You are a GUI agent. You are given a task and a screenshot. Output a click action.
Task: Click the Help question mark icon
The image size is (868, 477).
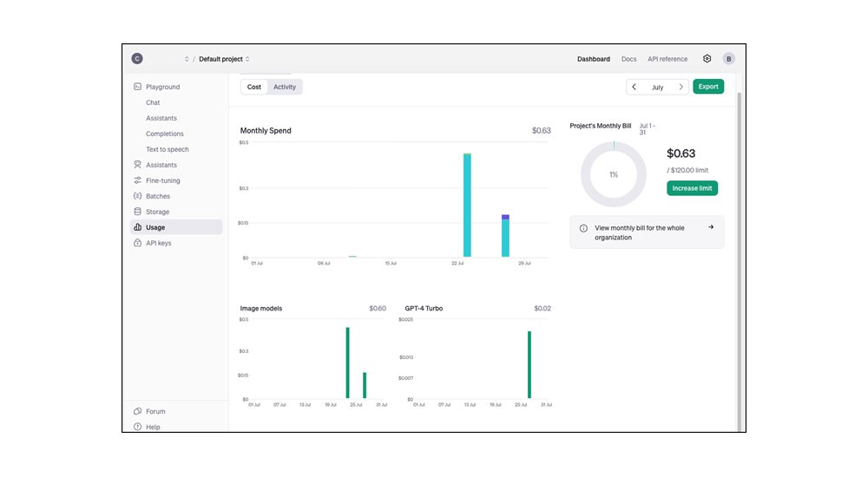(137, 427)
